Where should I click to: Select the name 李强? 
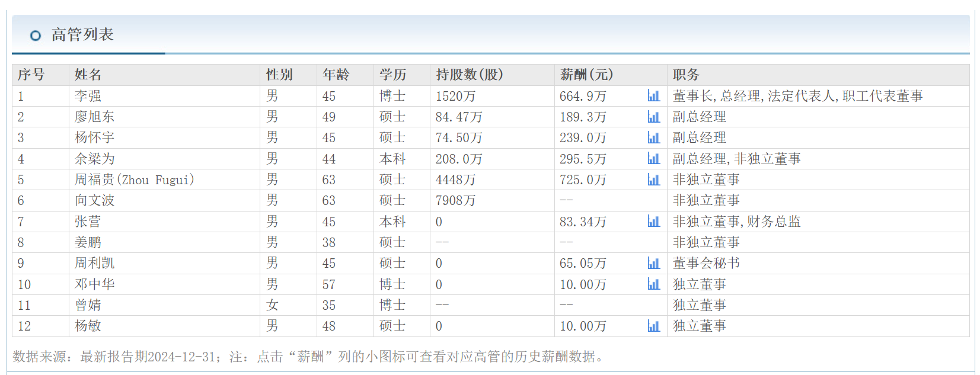[x=88, y=96]
